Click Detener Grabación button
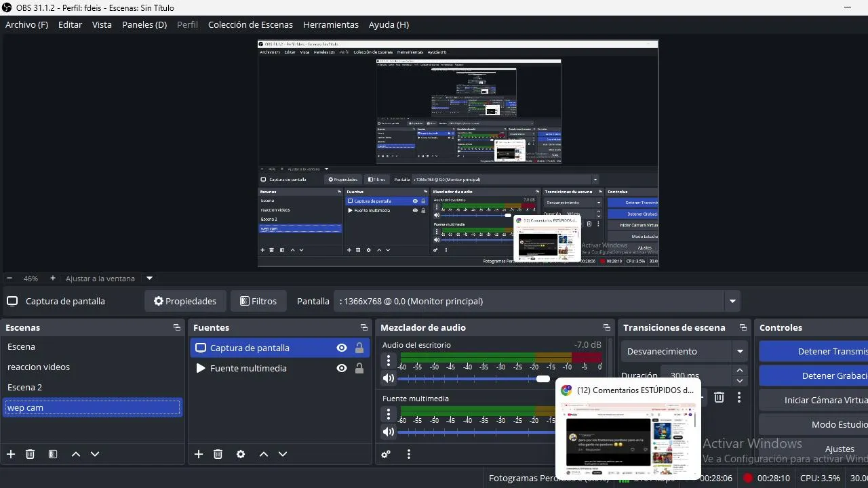Viewport: 868px width, 488px height. 814,375
